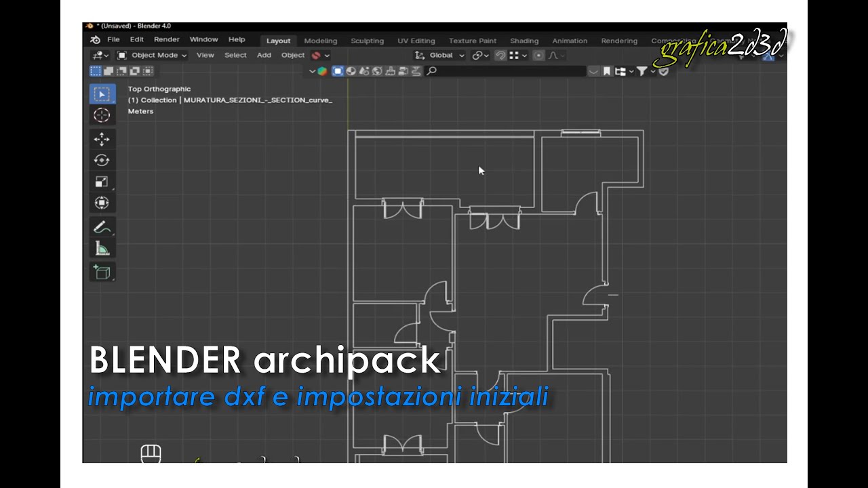The width and height of the screenshot is (868, 488).
Task: Open the snapping options dropdown
Action: [x=518, y=56]
